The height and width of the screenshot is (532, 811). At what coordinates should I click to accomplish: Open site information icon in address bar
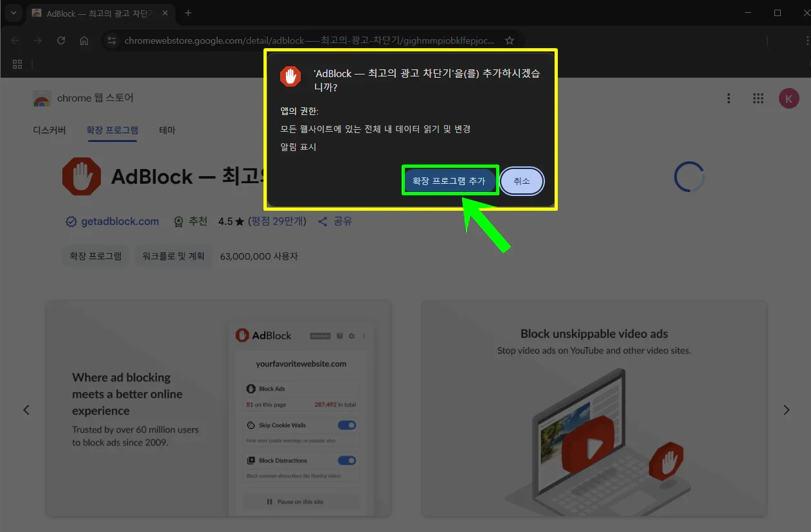(112, 40)
